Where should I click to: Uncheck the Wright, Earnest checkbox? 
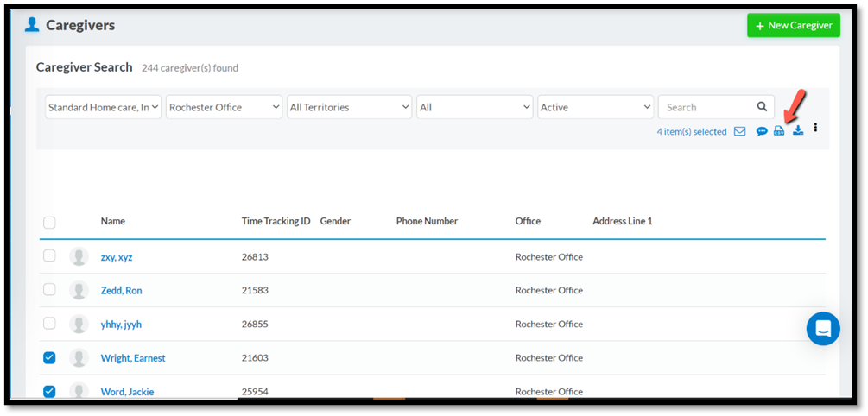[49, 358]
